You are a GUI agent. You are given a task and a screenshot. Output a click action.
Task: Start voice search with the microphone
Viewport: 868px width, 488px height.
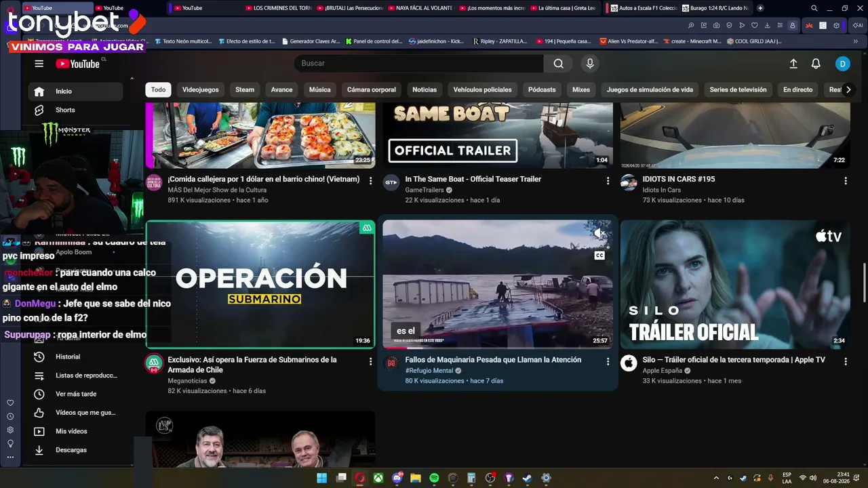pos(590,63)
